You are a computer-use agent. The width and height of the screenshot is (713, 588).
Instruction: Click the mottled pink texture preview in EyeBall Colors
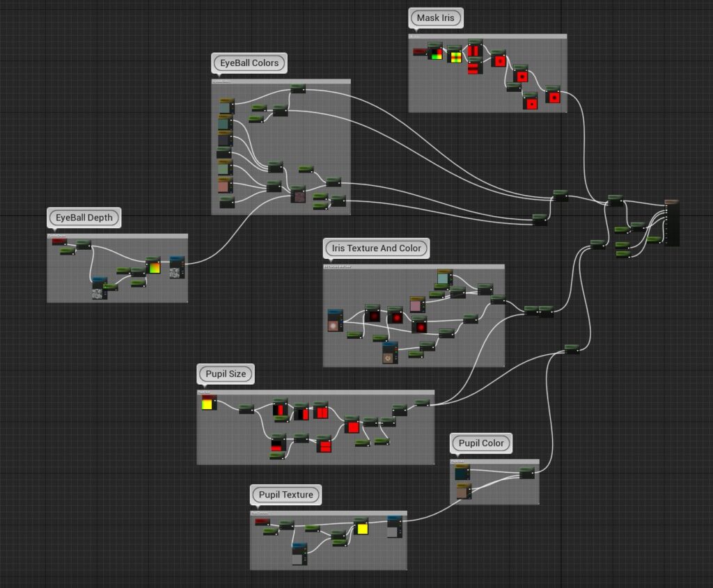(298, 195)
